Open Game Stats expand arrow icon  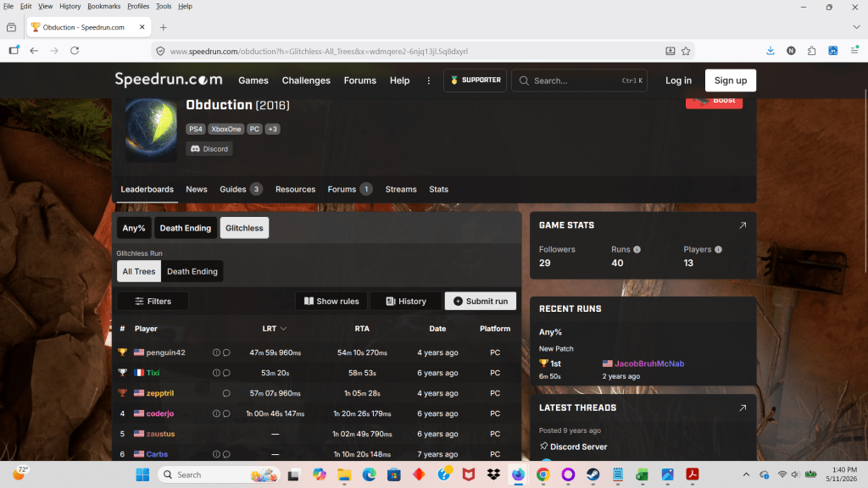click(743, 225)
